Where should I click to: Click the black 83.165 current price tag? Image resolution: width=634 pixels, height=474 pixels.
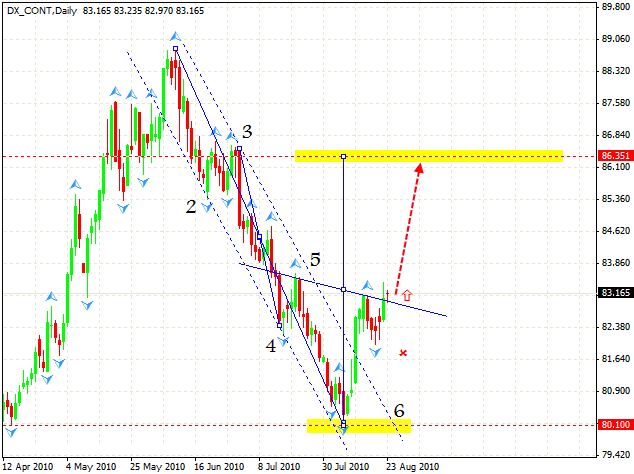coord(615,292)
